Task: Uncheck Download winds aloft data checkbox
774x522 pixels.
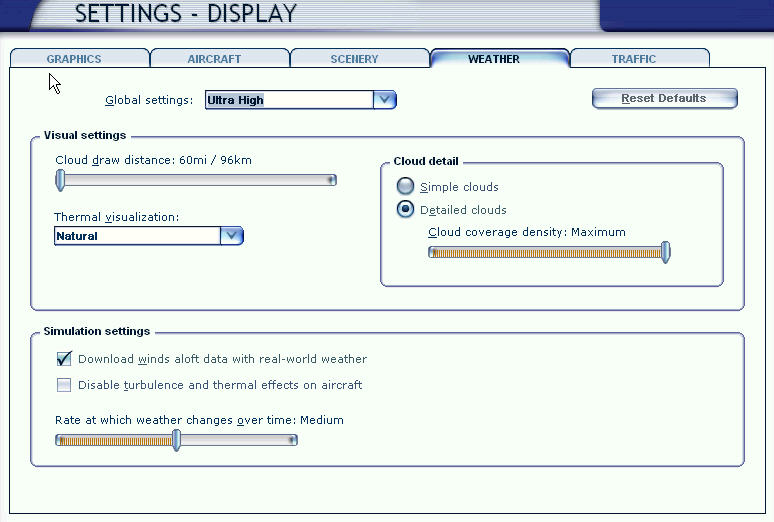Action: coord(64,359)
